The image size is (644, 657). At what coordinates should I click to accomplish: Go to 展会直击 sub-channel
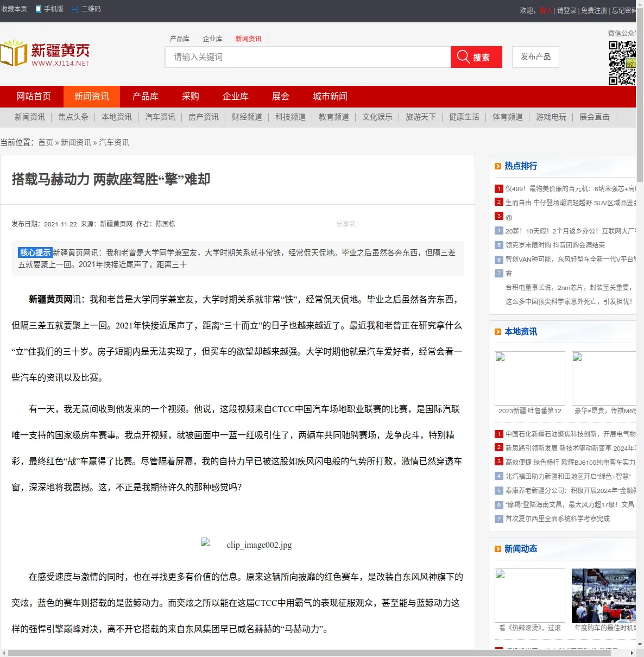[x=595, y=117]
